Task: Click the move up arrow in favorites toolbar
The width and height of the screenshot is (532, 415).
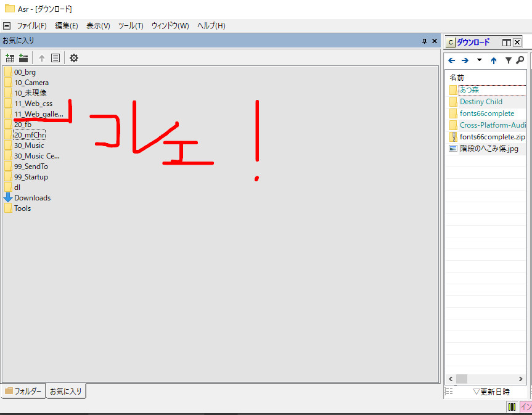Action: click(42, 59)
